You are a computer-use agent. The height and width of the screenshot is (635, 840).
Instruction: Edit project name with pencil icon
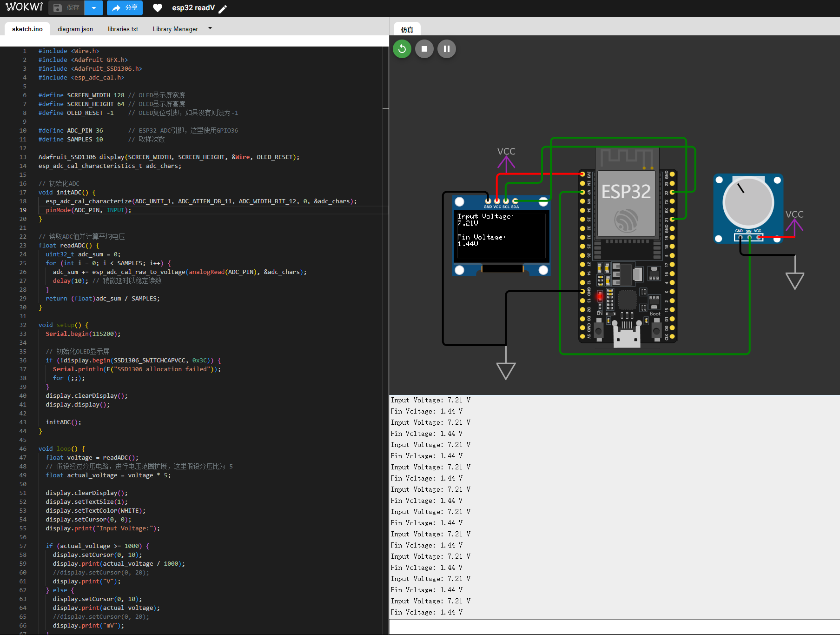point(223,9)
